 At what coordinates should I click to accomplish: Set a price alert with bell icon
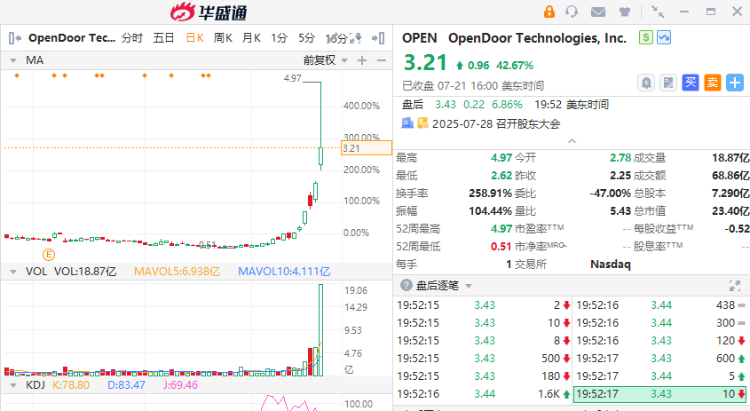646,83
